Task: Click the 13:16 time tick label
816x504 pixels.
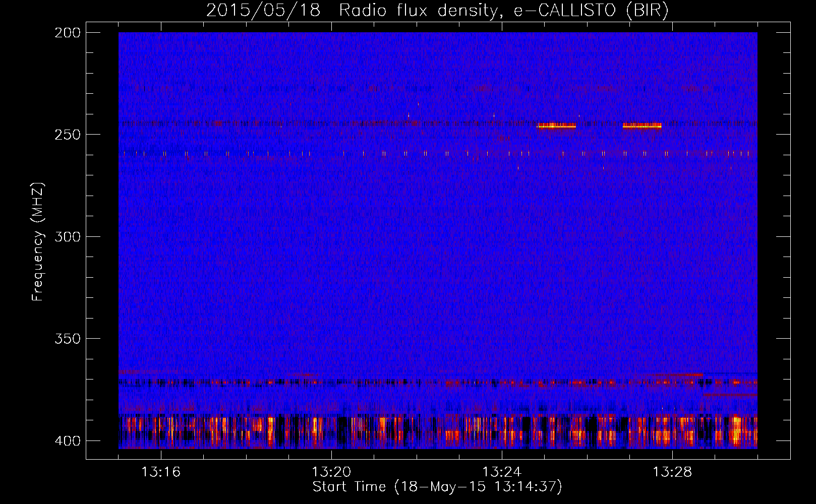Action: [161, 472]
